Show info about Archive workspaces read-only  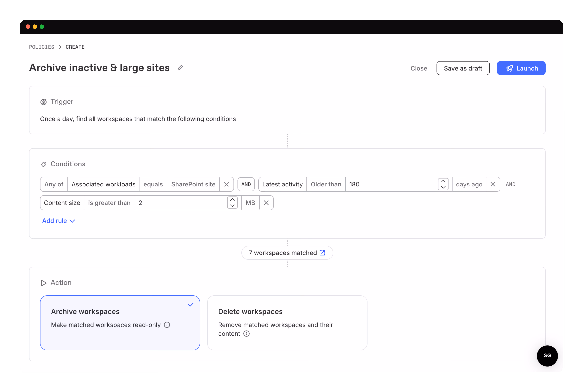coord(167,325)
